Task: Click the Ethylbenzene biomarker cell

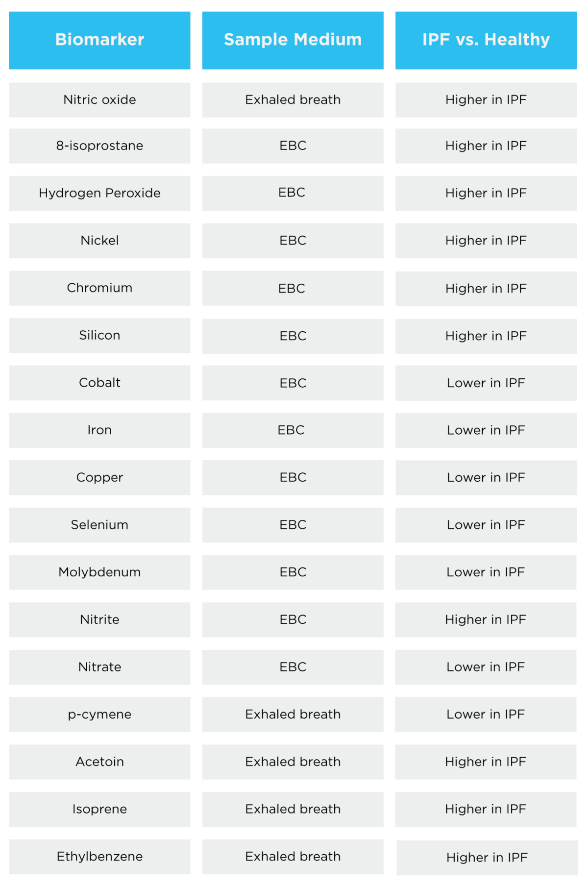Action: coord(99,856)
